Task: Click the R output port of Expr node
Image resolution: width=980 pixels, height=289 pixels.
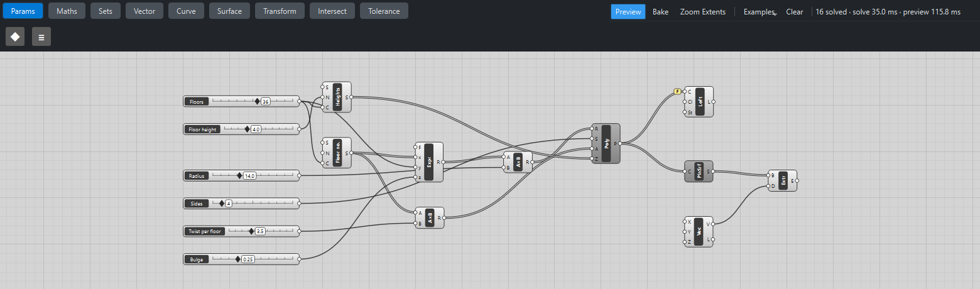Action: tap(443, 162)
